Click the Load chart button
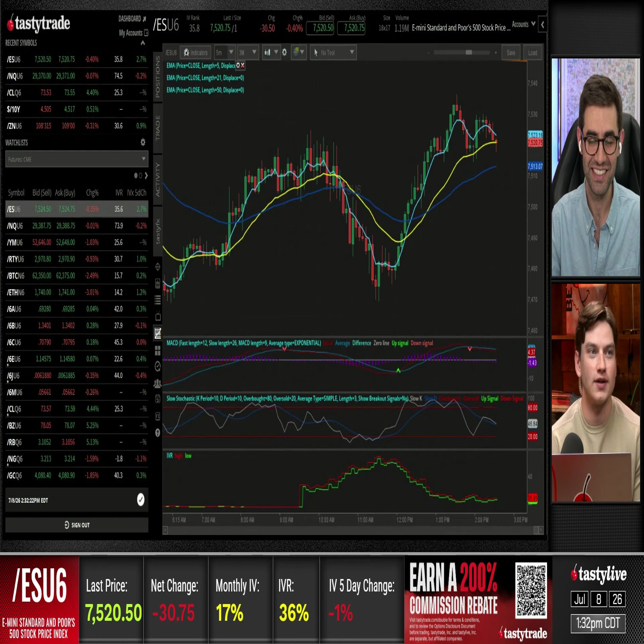This screenshot has height=644, width=644. coord(533,53)
